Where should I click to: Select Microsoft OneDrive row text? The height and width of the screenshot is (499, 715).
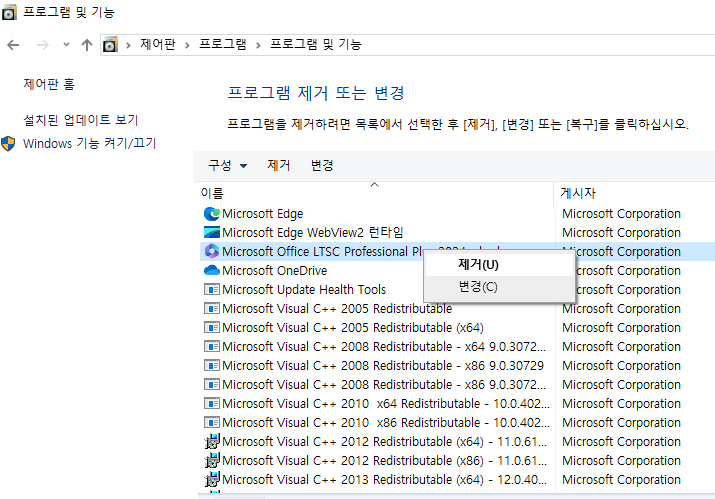click(275, 271)
